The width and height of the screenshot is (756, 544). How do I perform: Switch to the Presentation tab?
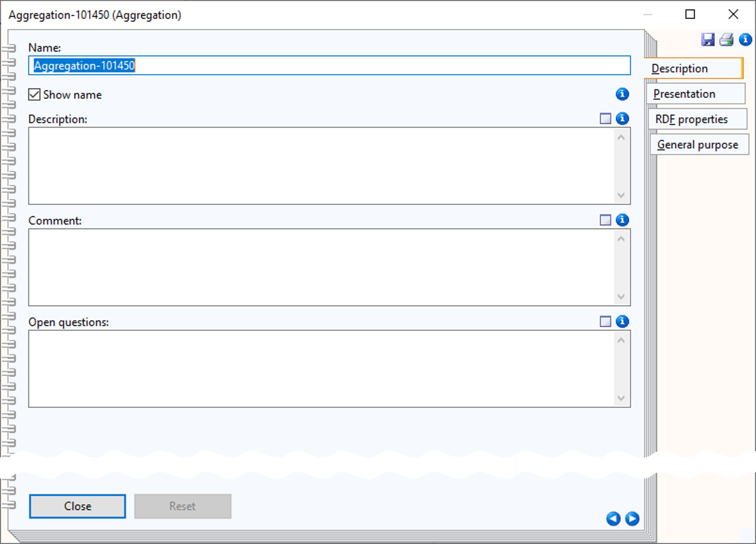tap(696, 94)
